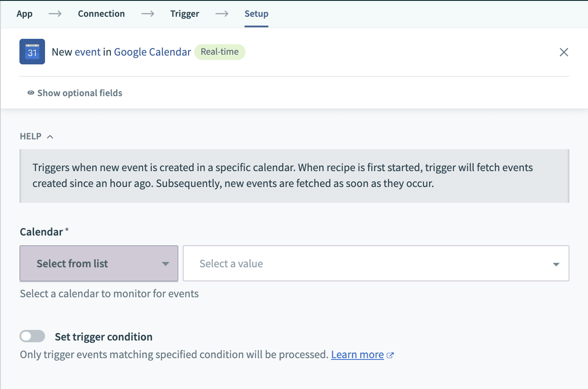Screen dimensions: 588x389
Task: Open the Select from list dropdown
Action: point(98,263)
